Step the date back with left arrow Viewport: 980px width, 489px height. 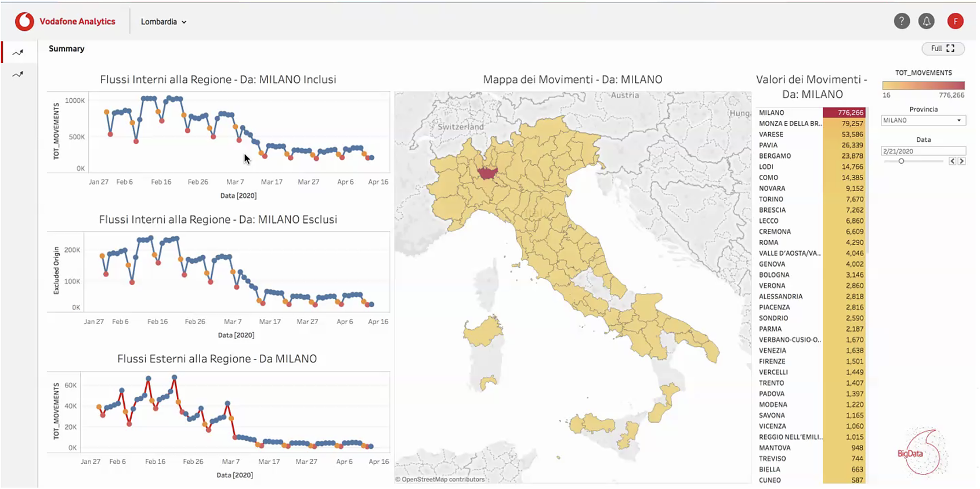(x=952, y=161)
